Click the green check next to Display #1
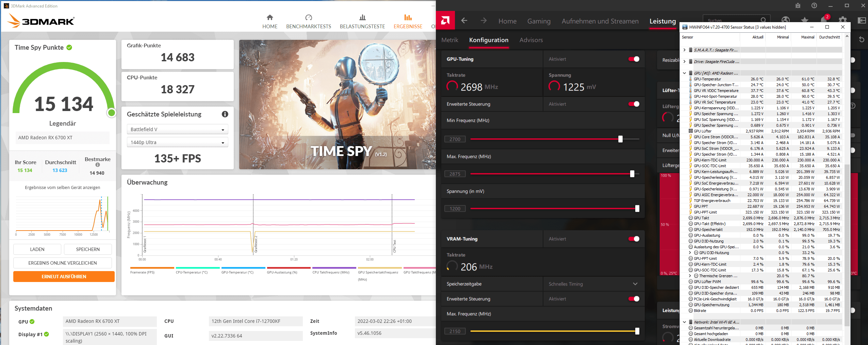868x345 pixels. (47, 334)
